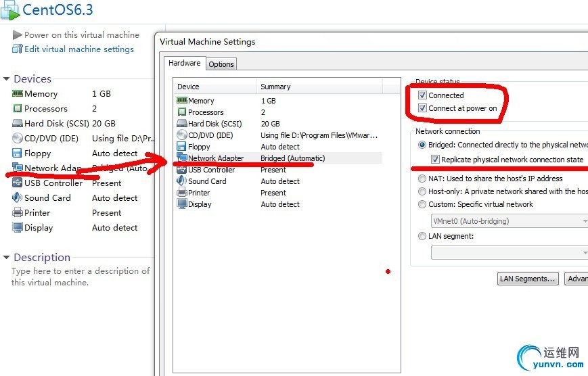Screen dimensions: 588x376
Task: Click the CentOS6.3 virtual machine icon
Action: pyautogui.click(x=10, y=9)
